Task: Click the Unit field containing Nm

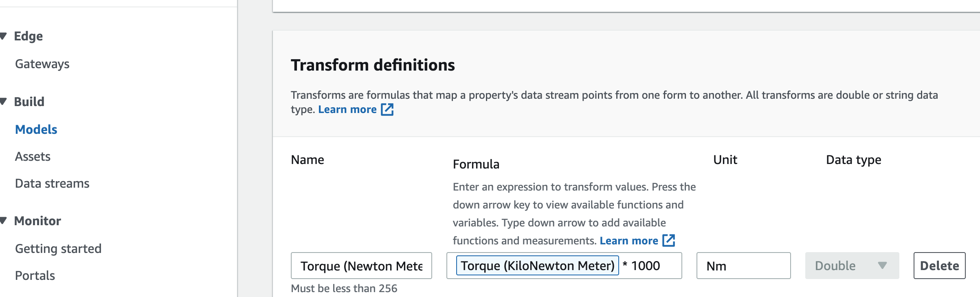Action: click(x=743, y=266)
